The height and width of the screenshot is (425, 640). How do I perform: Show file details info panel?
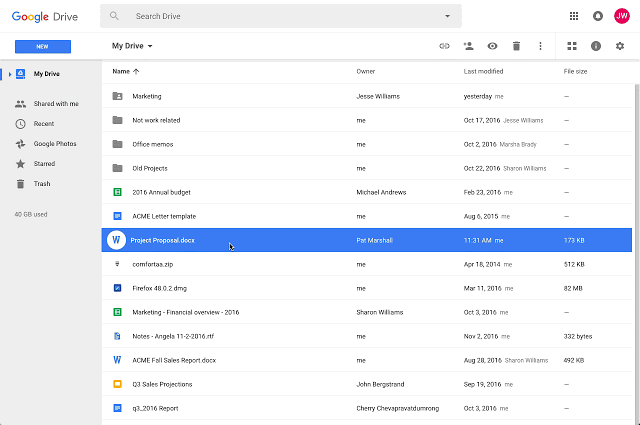coord(596,46)
